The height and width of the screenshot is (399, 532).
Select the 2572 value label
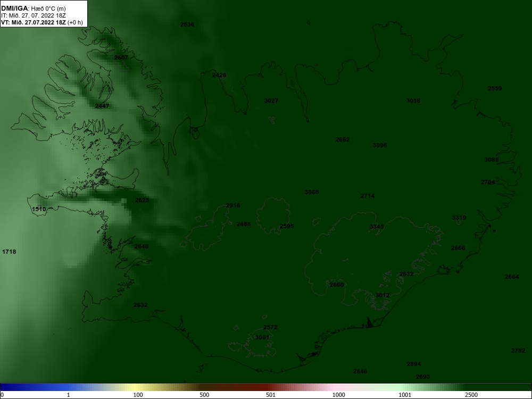270,327
